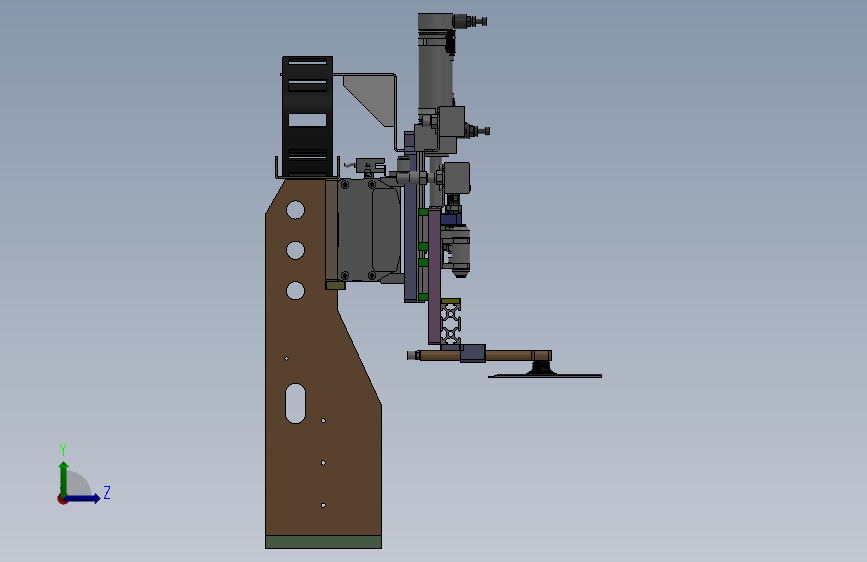867x562 pixels.
Task: Select the blue-grey clamp block on rod
Action: [473, 353]
